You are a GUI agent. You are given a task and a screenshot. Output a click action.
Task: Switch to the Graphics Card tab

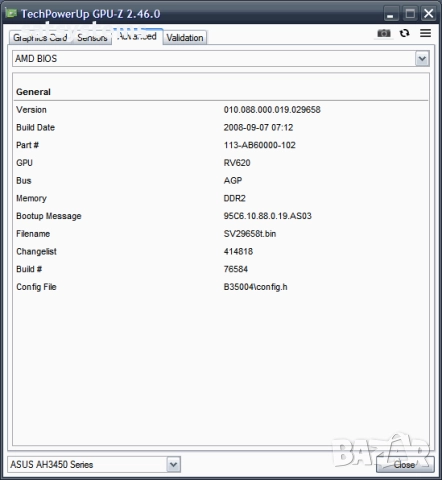tap(40, 38)
